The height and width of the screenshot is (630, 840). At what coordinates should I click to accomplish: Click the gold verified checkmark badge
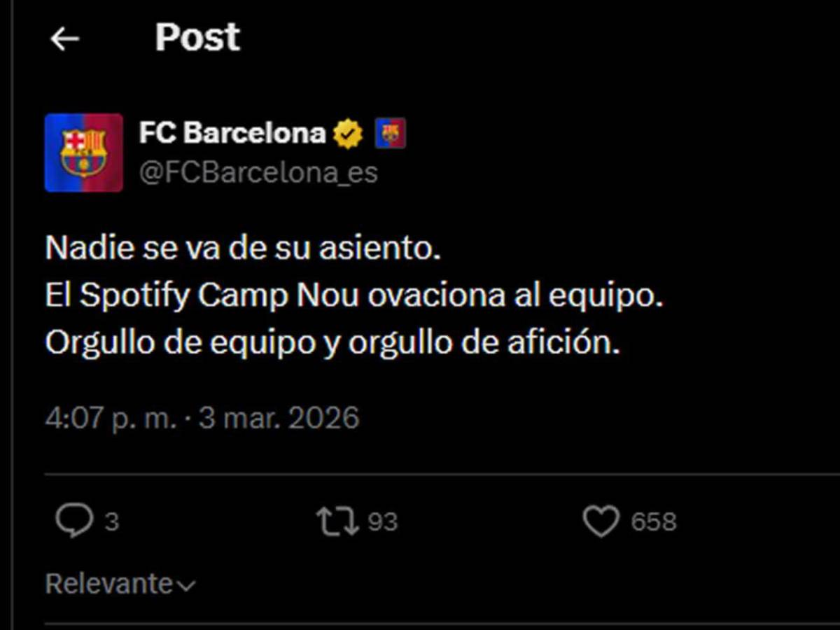point(348,134)
